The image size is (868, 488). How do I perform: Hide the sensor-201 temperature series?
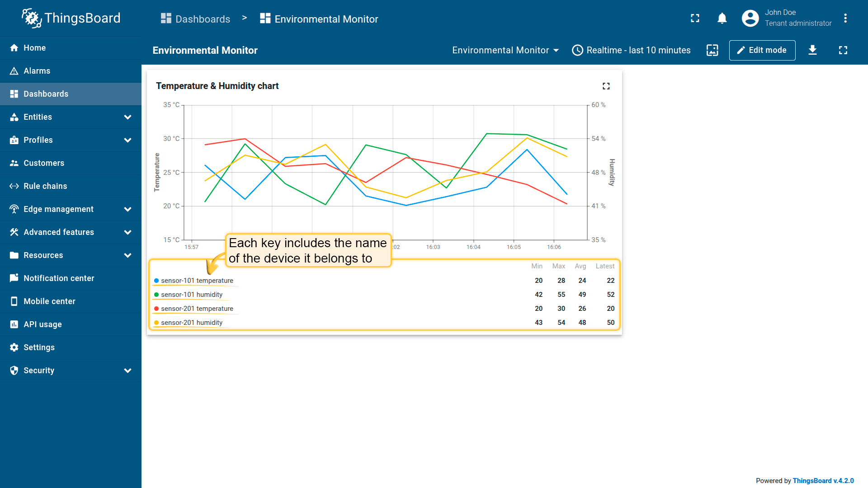(x=197, y=309)
